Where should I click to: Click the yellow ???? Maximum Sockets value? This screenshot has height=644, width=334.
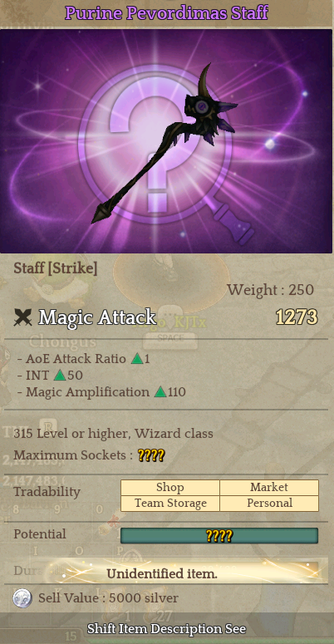[151, 455]
